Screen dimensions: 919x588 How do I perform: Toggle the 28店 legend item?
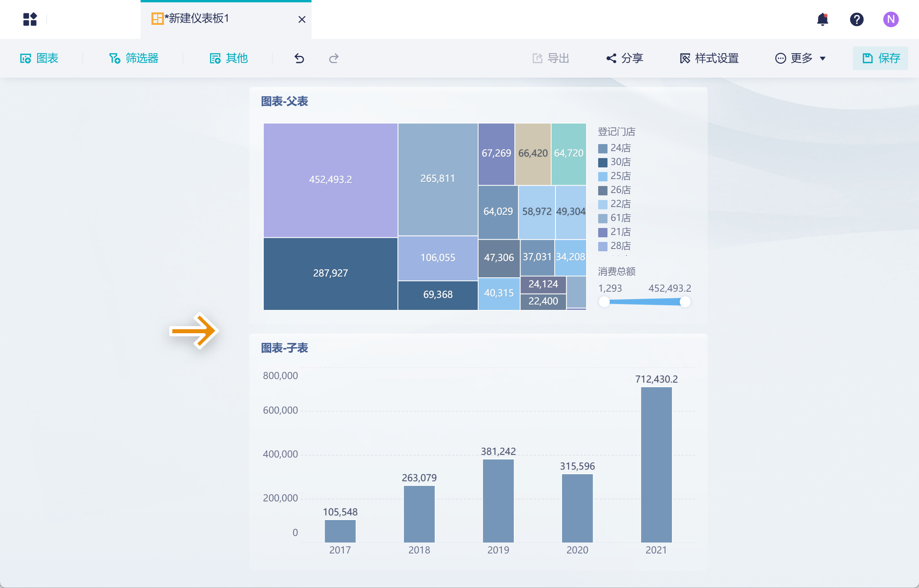point(614,246)
